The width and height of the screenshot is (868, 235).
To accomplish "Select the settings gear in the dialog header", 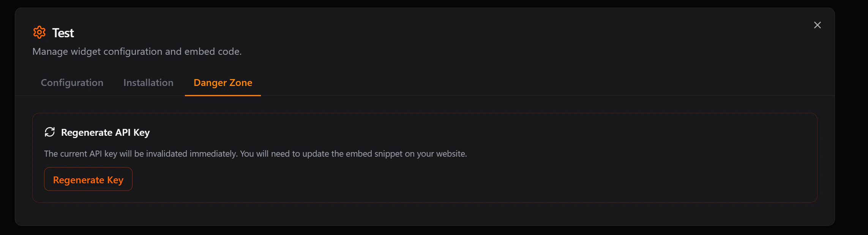I will [39, 32].
